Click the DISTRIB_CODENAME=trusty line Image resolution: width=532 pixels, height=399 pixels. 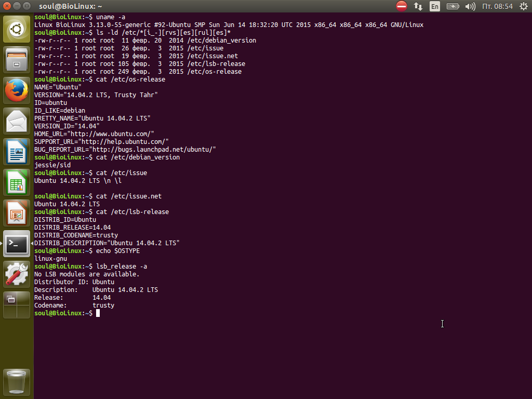pyautogui.click(x=76, y=235)
